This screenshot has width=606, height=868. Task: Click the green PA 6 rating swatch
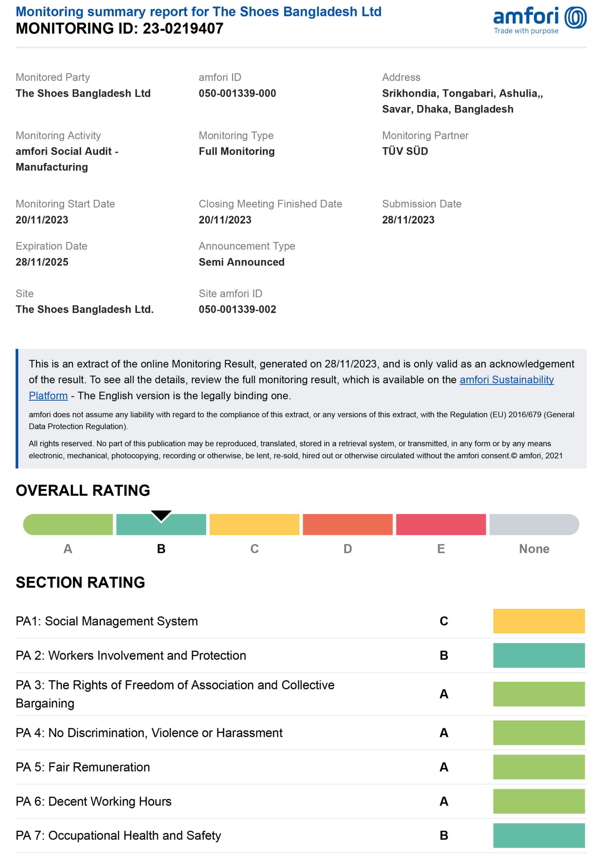(x=539, y=801)
